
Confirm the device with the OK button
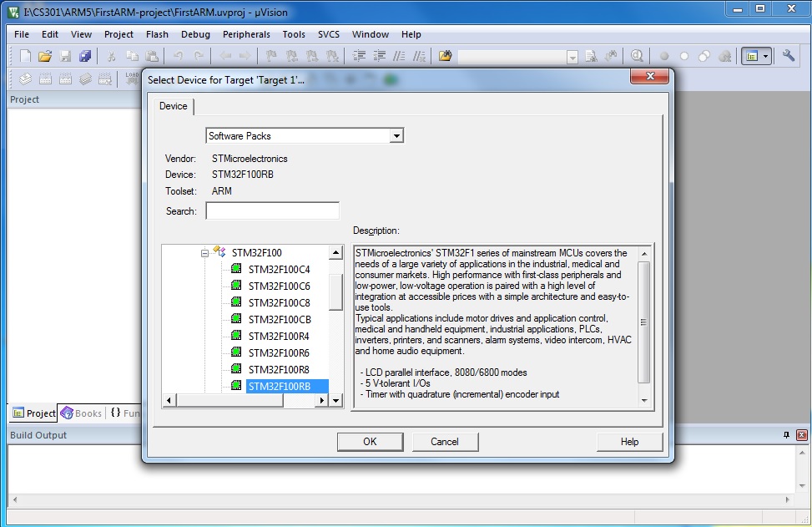(x=370, y=442)
